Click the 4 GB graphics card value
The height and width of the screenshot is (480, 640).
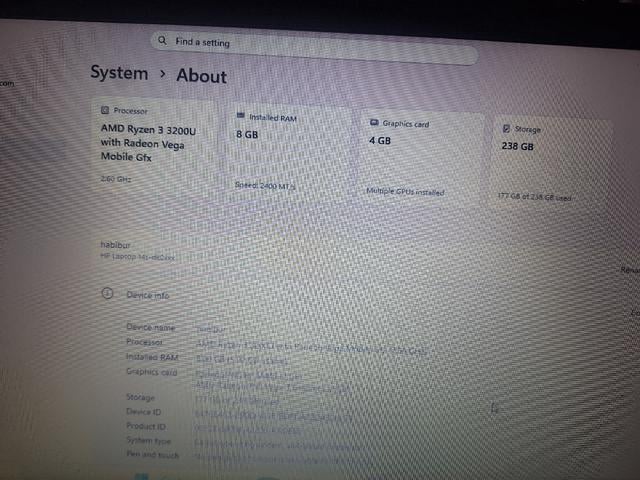[380, 140]
